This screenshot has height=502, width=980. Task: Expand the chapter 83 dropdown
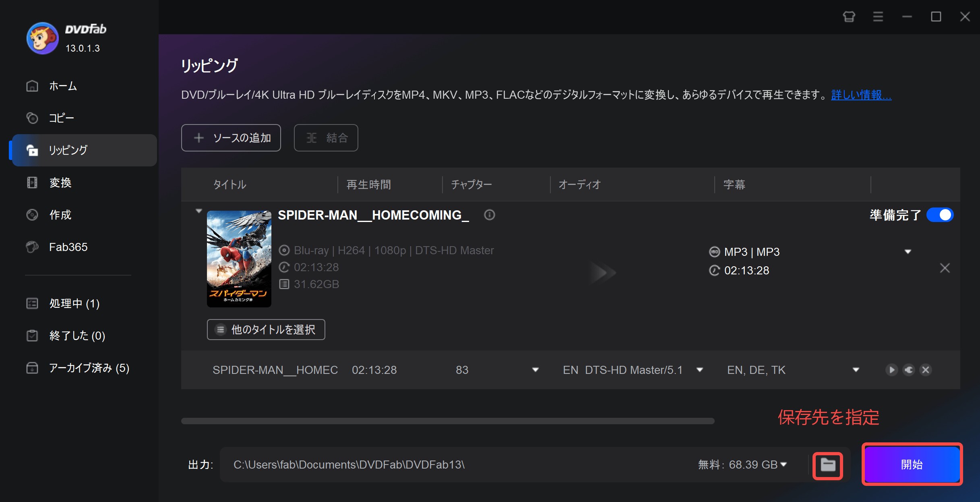[535, 370]
